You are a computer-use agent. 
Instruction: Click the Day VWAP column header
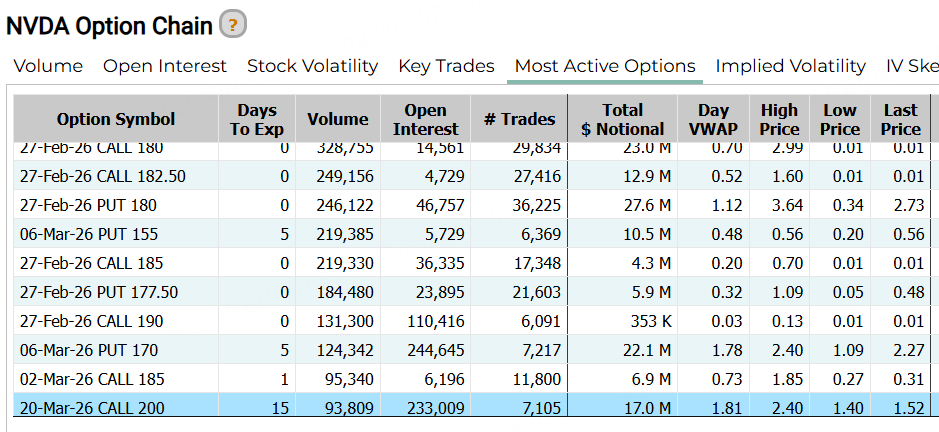tap(714, 119)
